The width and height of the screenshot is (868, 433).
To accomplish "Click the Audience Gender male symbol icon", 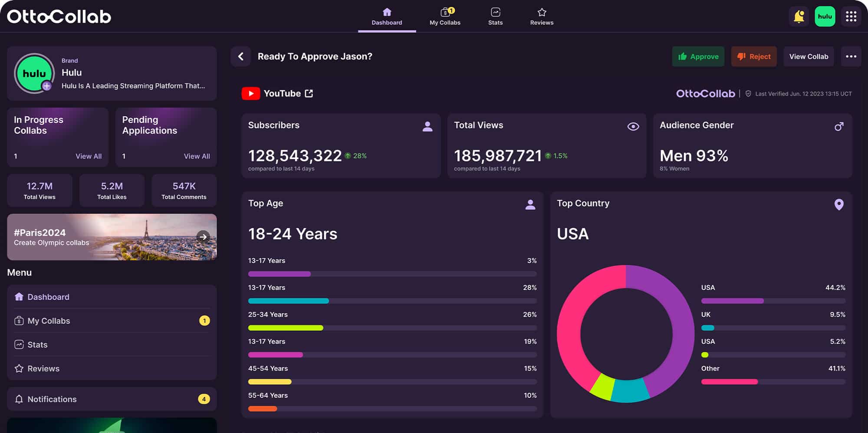I will click(839, 126).
